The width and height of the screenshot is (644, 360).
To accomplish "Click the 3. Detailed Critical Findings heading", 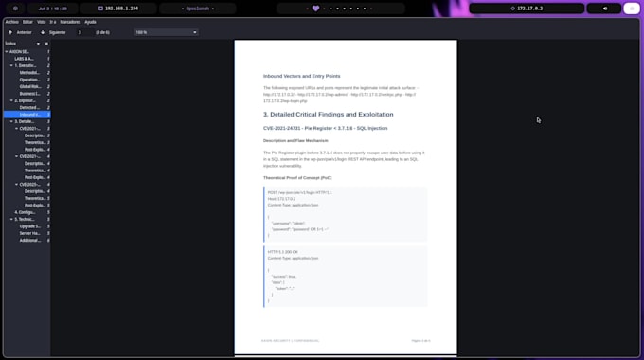I will click(x=329, y=115).
